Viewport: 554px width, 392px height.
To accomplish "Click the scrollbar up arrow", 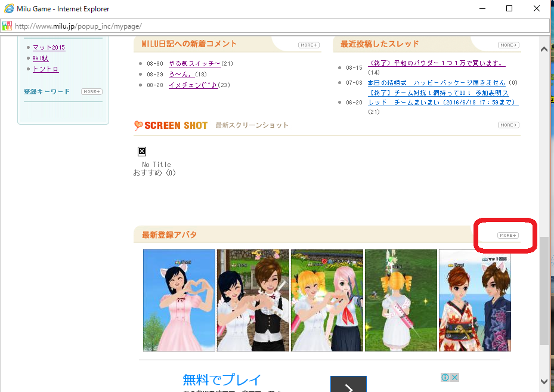I will (x=544, y=49).
